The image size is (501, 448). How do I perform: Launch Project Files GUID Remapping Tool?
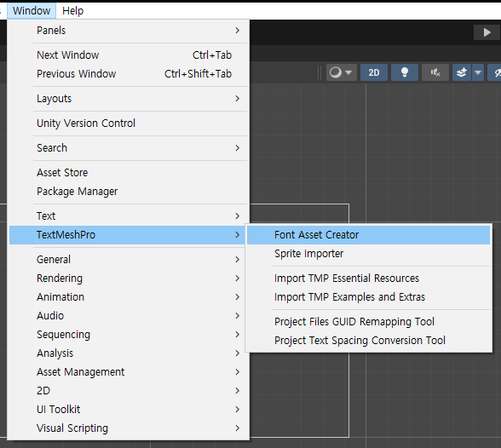click(x=368, y=322)
